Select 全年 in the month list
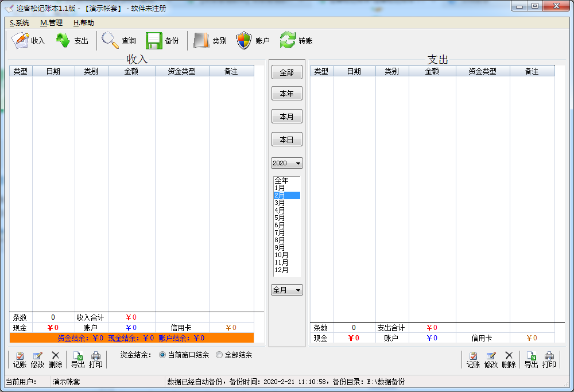 point(287,180)
